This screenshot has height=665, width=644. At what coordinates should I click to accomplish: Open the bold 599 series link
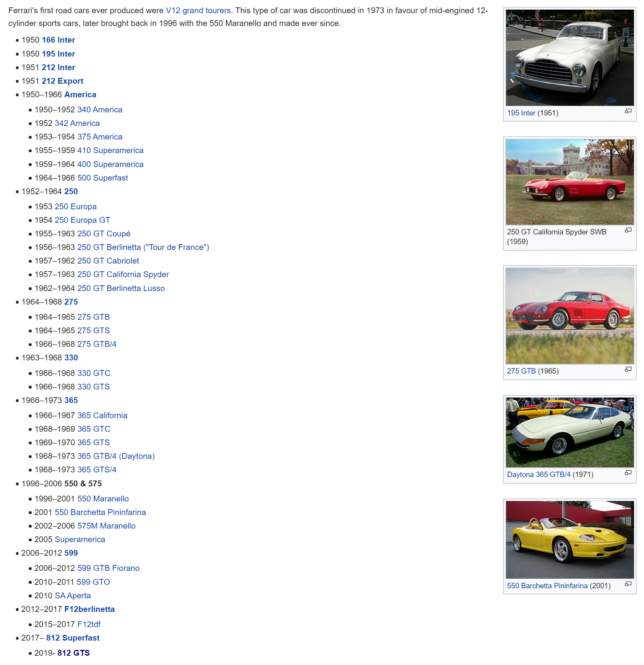click(71, 553)
